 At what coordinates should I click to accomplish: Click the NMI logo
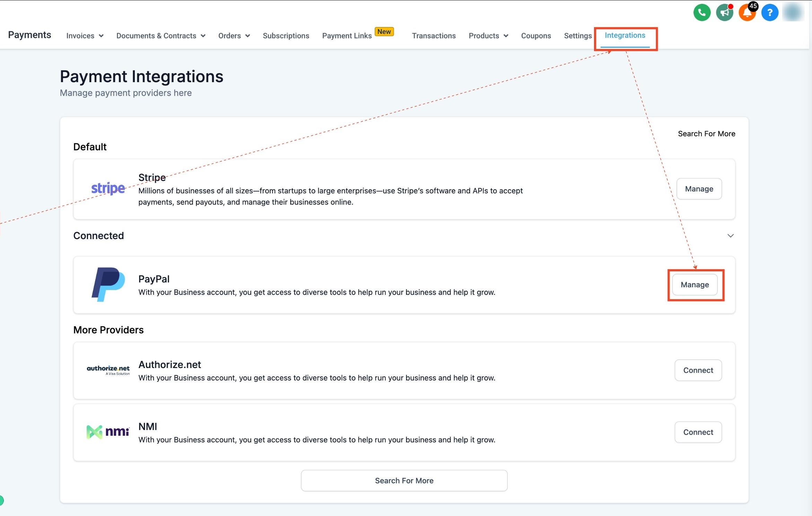click(x=108, y=432)
